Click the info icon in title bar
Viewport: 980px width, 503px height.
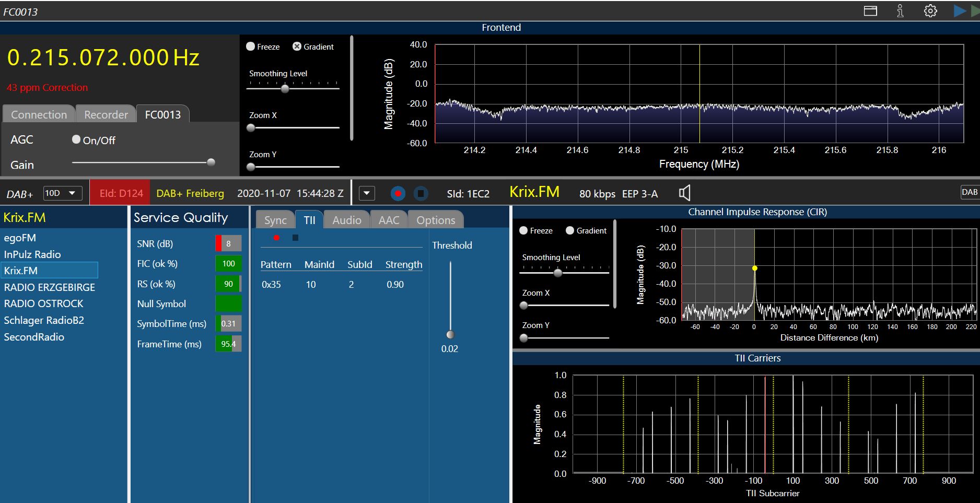(x=900, y=11)
